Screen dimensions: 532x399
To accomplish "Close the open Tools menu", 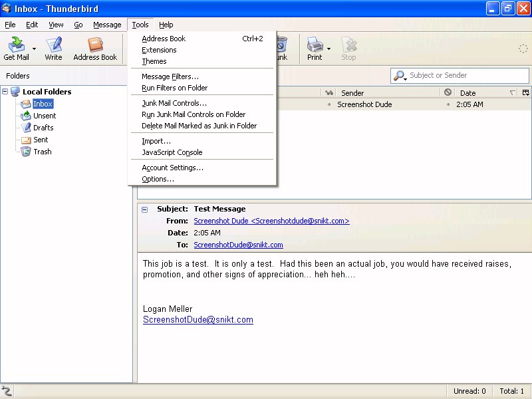I will [x=140, y=25].
